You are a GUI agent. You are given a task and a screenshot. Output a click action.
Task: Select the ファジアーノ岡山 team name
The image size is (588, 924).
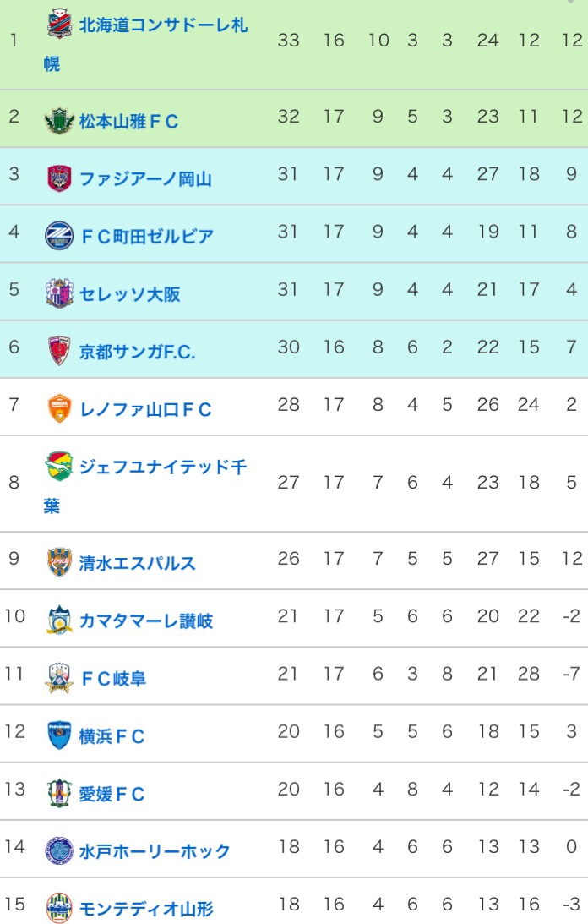[145, 178]
